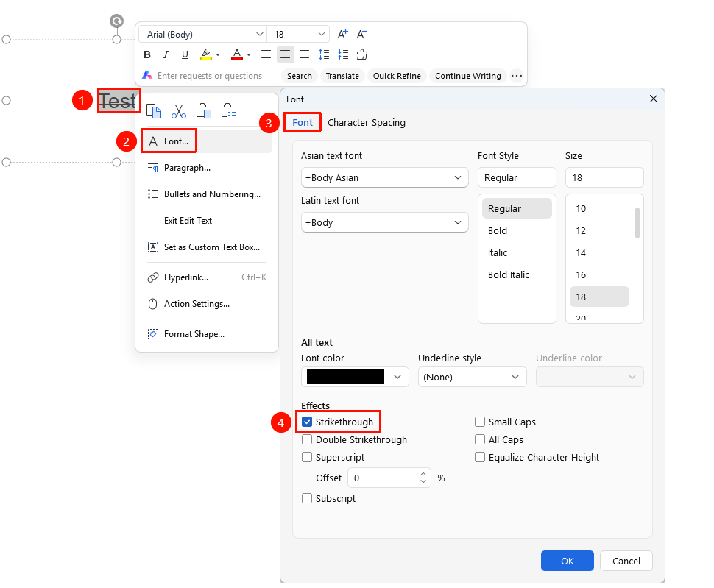The image size is (714, 588).
Task: Check the All Caps option
Action: pyautogui.click(x=480, y=439)
